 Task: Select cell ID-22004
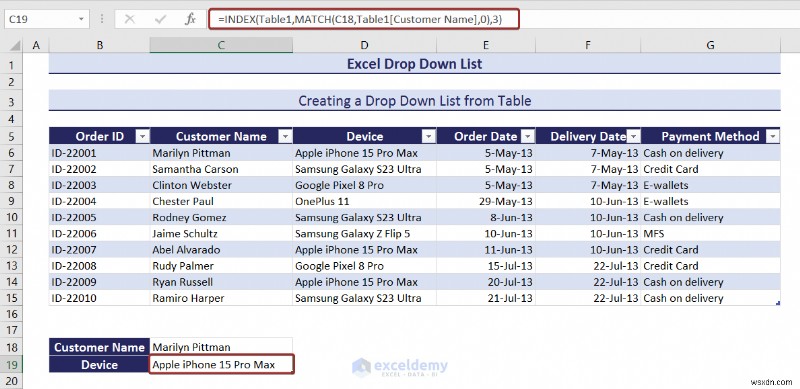tap(99, 201)
